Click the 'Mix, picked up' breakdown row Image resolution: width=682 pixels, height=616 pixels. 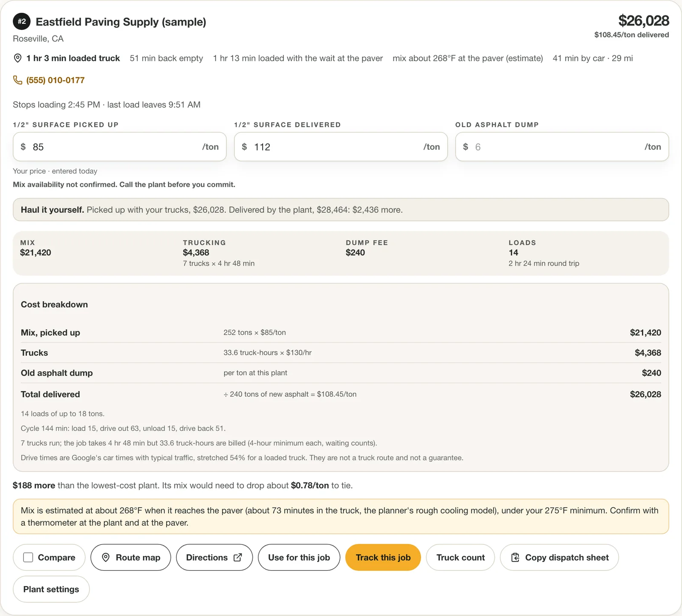click(x=341, y=333)
